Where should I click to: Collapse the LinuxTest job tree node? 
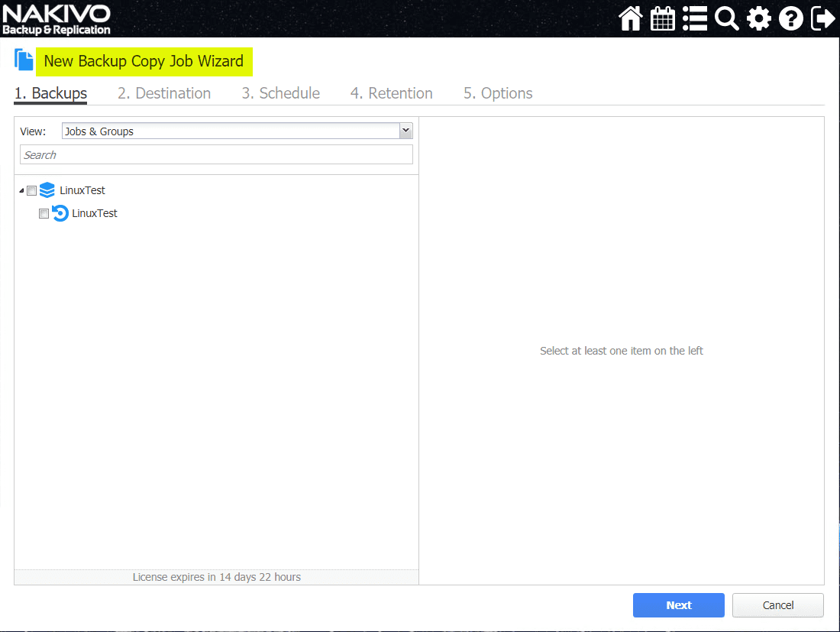(x=21, y=190)
